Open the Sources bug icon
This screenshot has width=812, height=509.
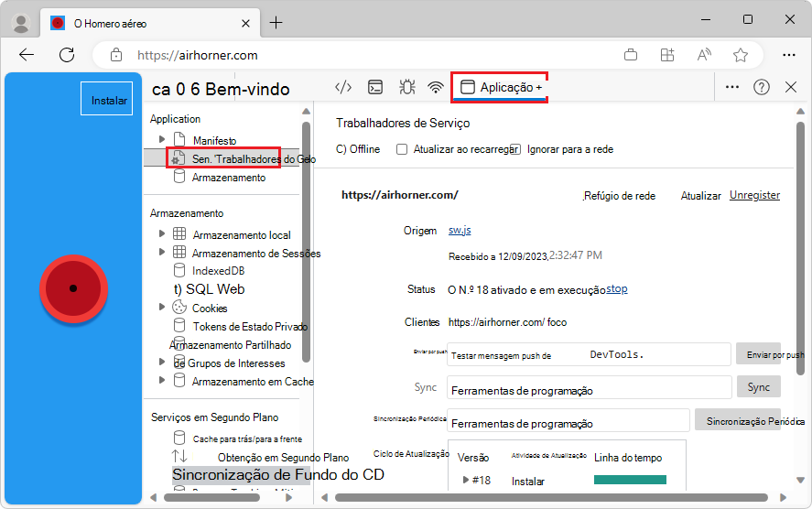(x=407, y=87)
